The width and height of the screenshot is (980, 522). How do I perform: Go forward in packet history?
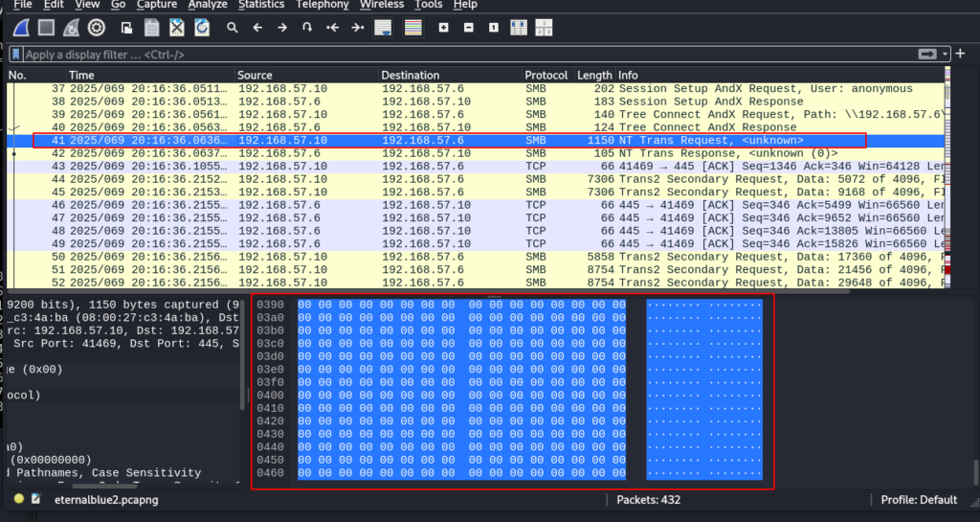pos(282,28)
